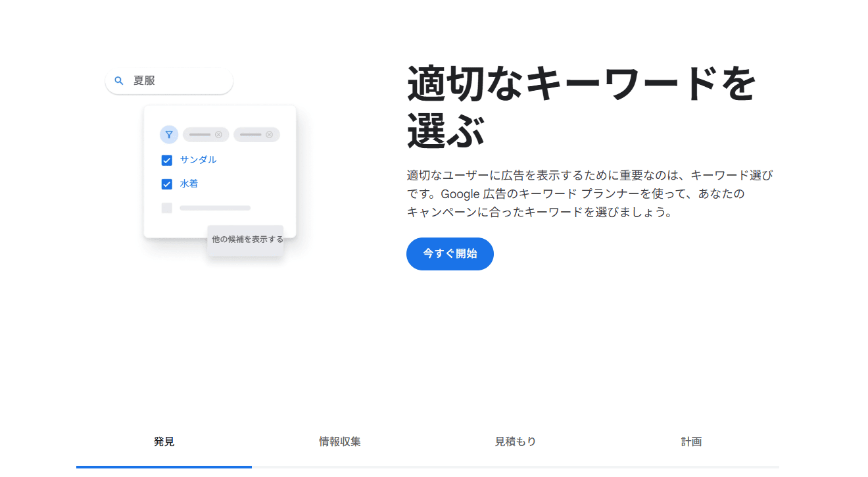Viewport: 868px width, 477px height.
Task: Expand more suggestions with 他の候補を表示する
Action: click(246, 239)
